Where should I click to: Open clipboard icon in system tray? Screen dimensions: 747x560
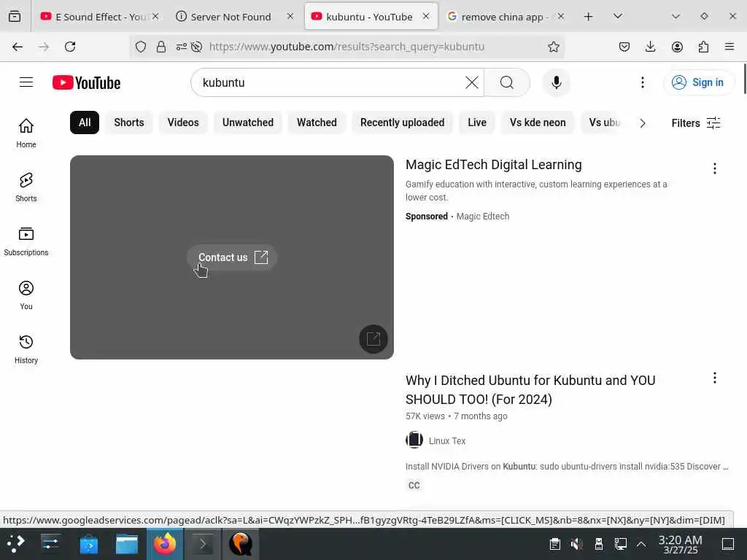click(x=554, y=544)
